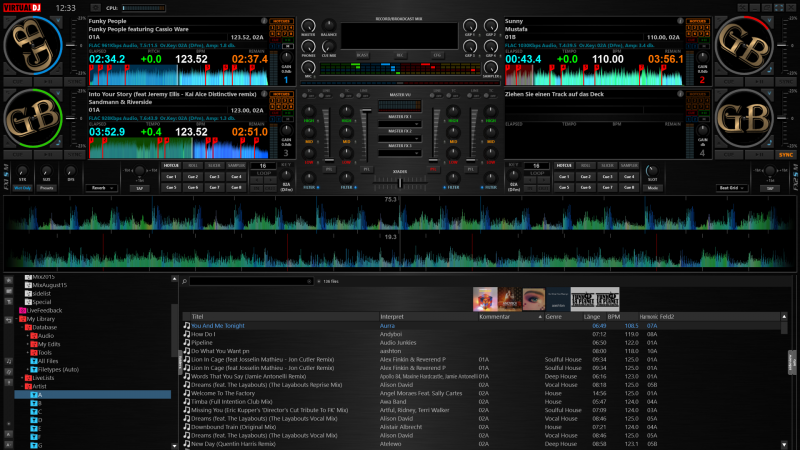This screenshot has width=800, height=450.
Task: Open info for Funky People track
Action: 264,21
